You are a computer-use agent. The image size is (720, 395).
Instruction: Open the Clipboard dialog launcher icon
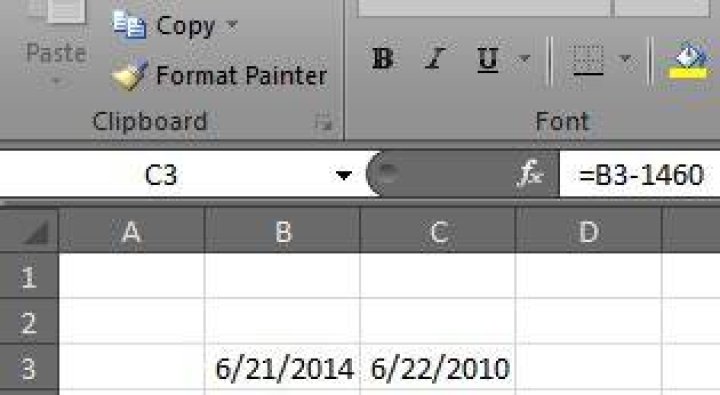tap(323, 123)
